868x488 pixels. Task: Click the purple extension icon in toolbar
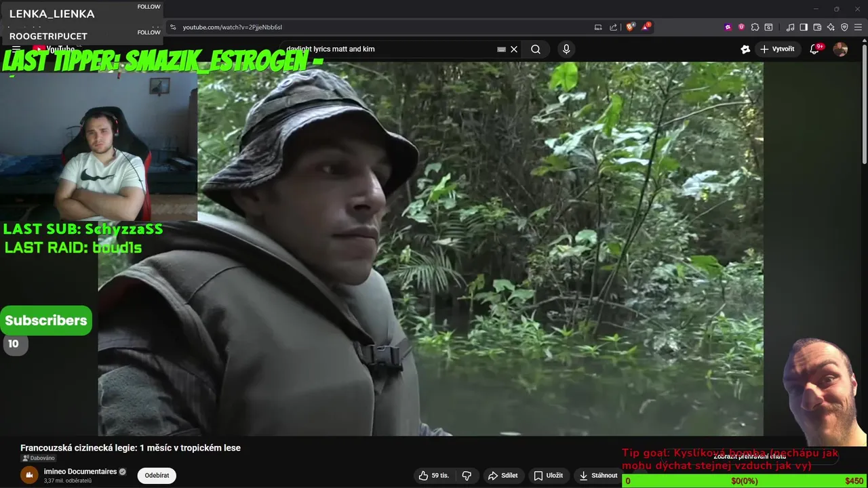pyautogui.click(x=728, y=27)
